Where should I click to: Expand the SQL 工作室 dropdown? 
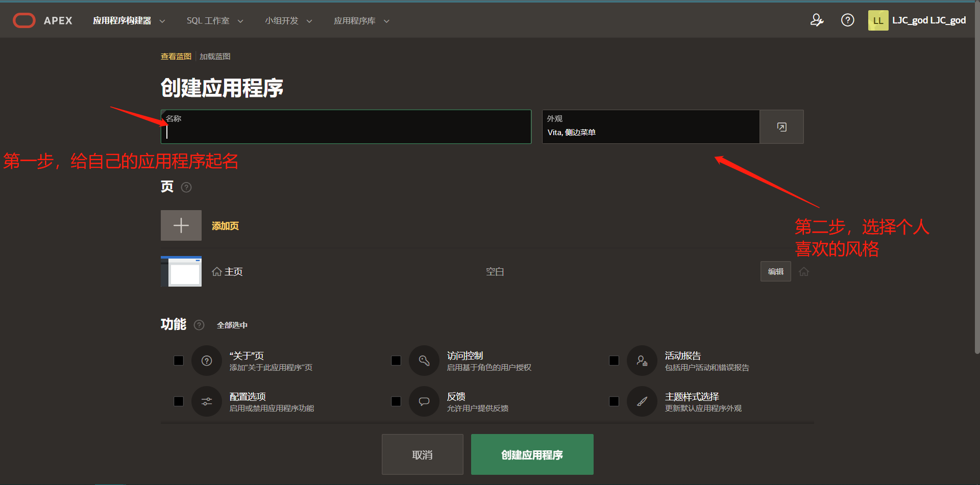214,20
